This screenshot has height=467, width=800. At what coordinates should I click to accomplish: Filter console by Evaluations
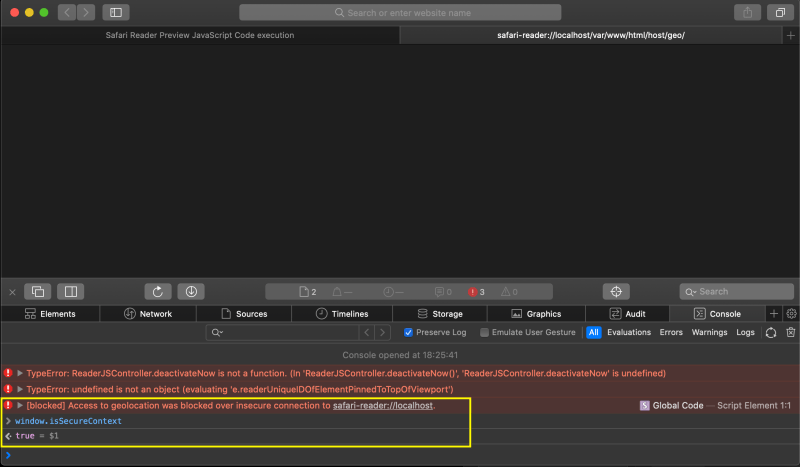(x=629, y=332)
